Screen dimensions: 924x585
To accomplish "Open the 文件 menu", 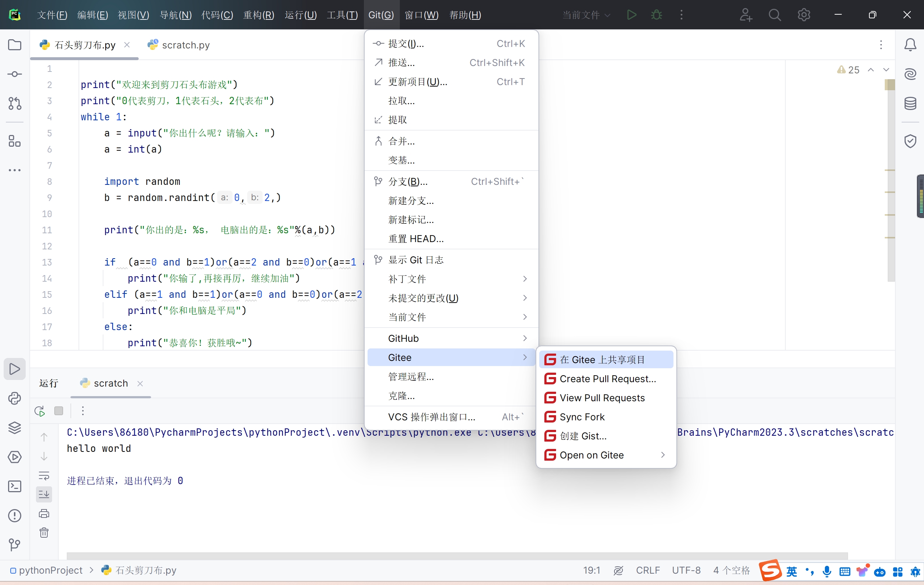I will (x=52, y=15).
